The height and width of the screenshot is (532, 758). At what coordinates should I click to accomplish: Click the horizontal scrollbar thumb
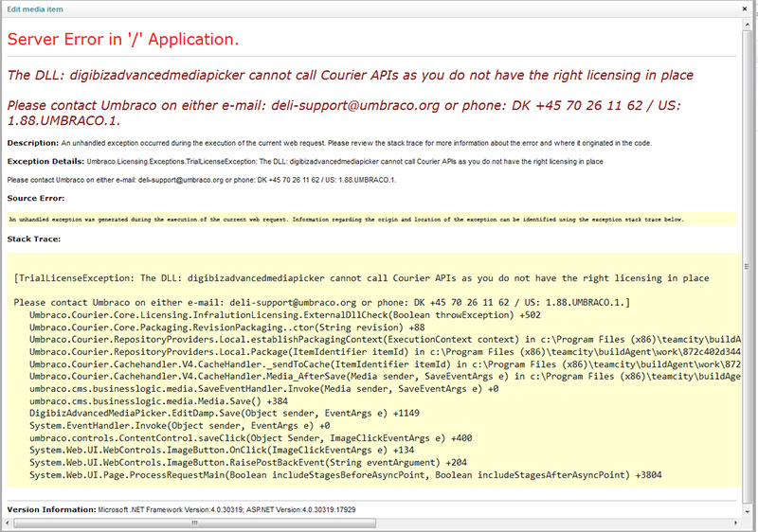(x=195, y=523)
